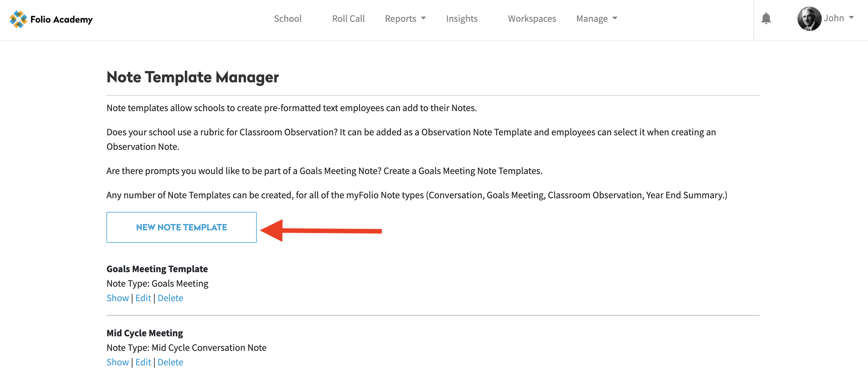Click the Note Template Manager heading
The image size is (868, 379).
click(x=192, y=77)
